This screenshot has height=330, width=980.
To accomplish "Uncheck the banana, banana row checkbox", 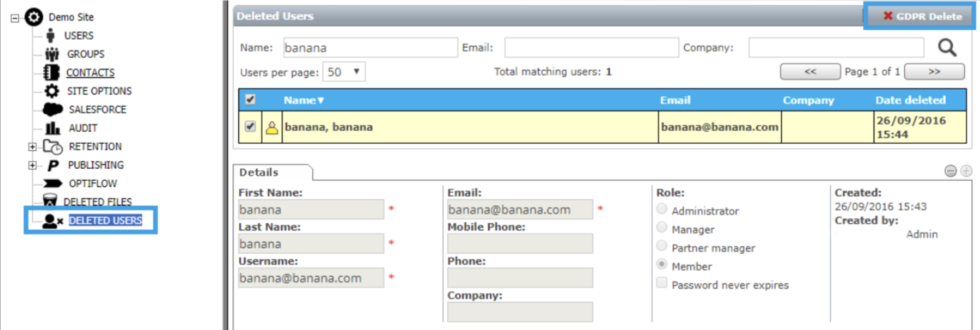I will [x=250, y=126].
